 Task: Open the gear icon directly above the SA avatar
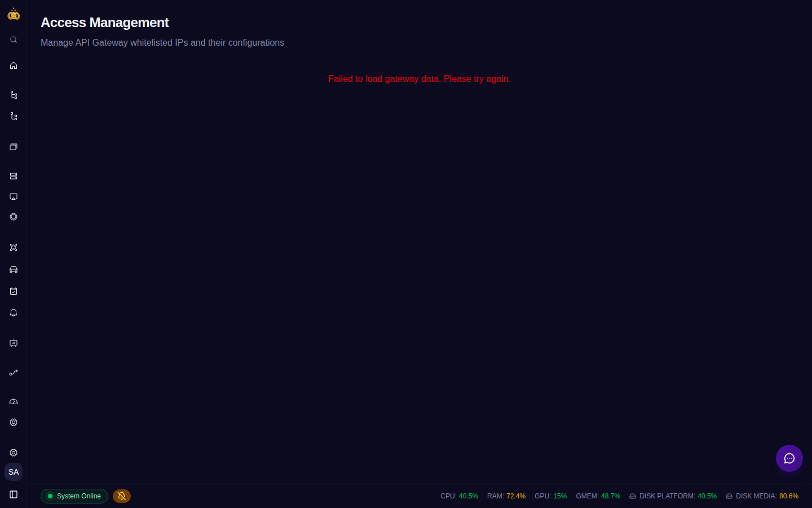[14, 453]
